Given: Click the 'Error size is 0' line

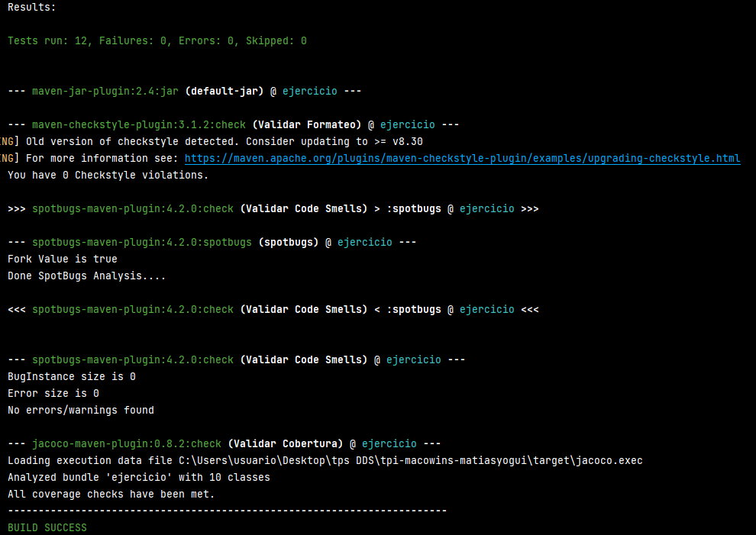Looking at the screenshot, I should pos(53,394).
